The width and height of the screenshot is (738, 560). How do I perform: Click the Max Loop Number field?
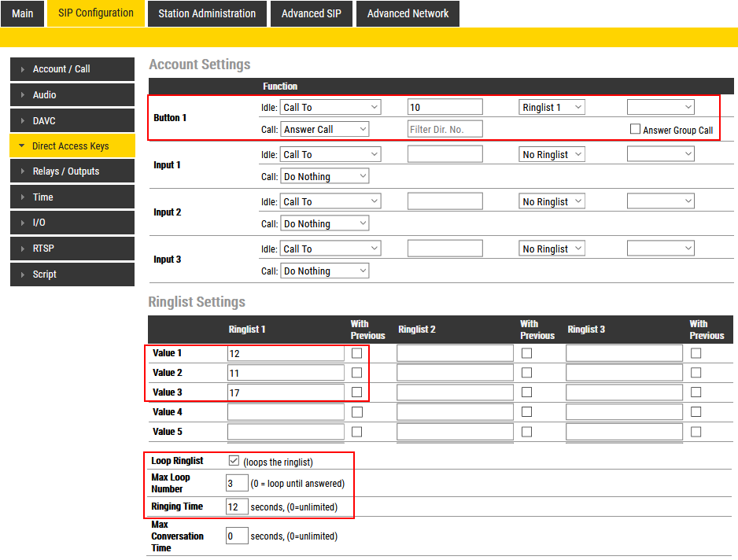coord(237,483)
